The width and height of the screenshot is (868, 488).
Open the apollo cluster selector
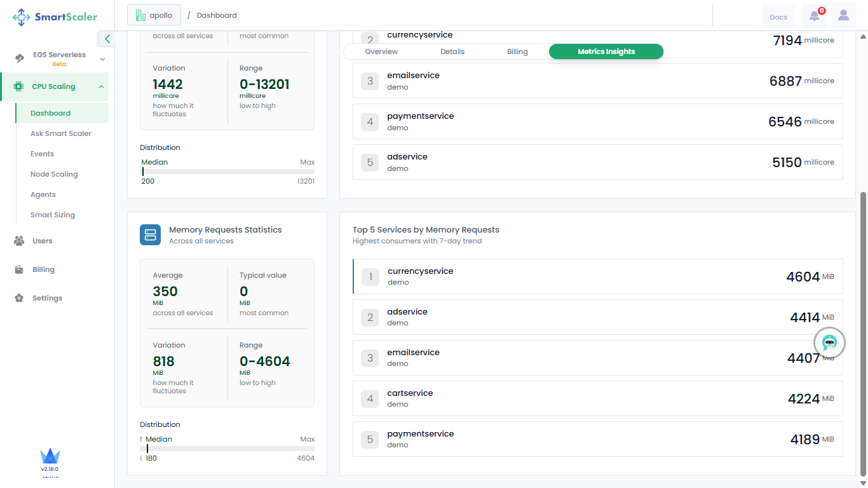154,15
